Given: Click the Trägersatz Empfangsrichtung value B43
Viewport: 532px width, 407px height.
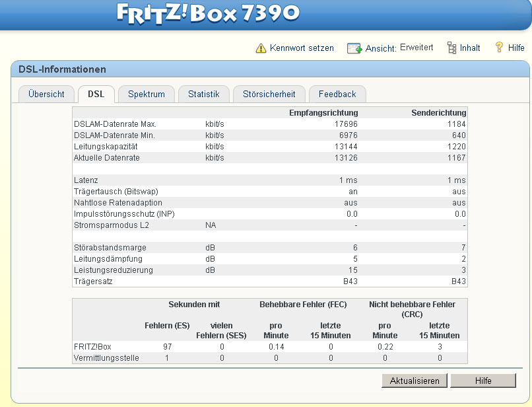Looking at the screenshot, I should (x=350, y=281).
